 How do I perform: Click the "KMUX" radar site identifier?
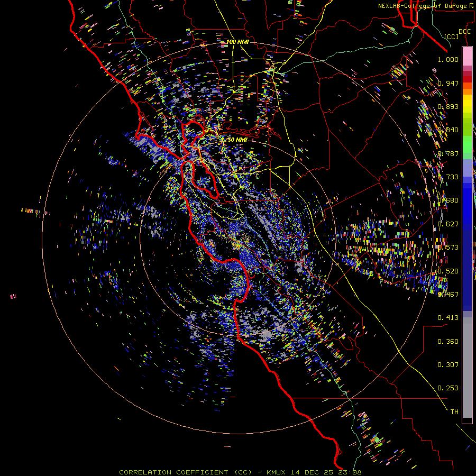[x=276, y=472]
